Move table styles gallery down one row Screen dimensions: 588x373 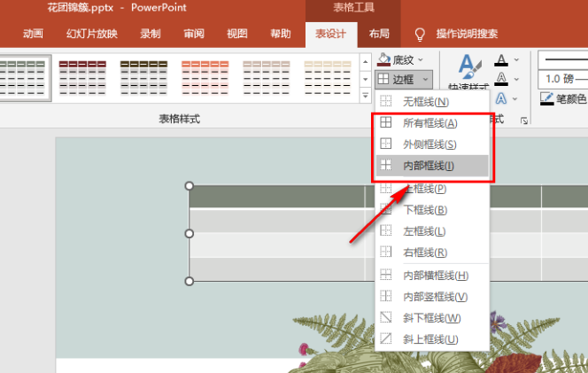tap(365, 79)
